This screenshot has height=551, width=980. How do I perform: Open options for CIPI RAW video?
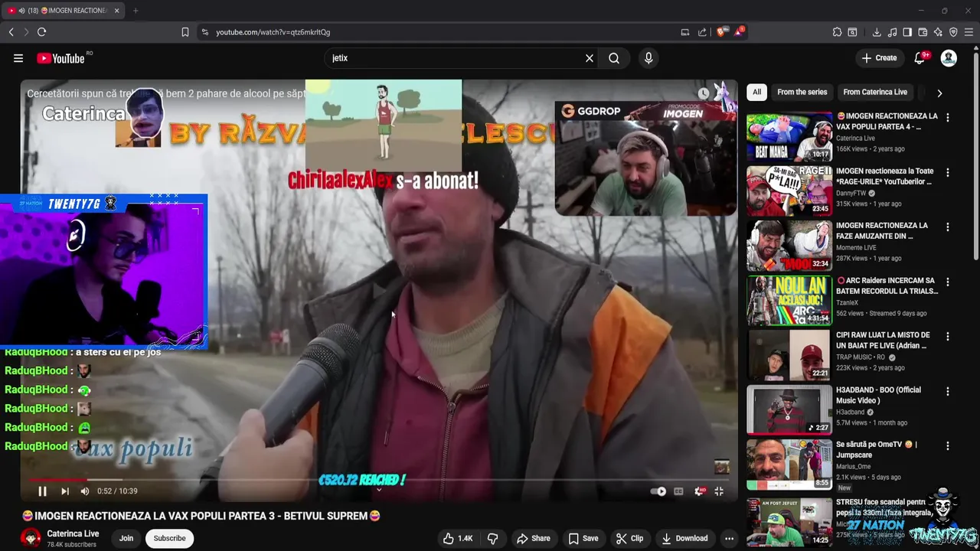[x=948, y=336]
